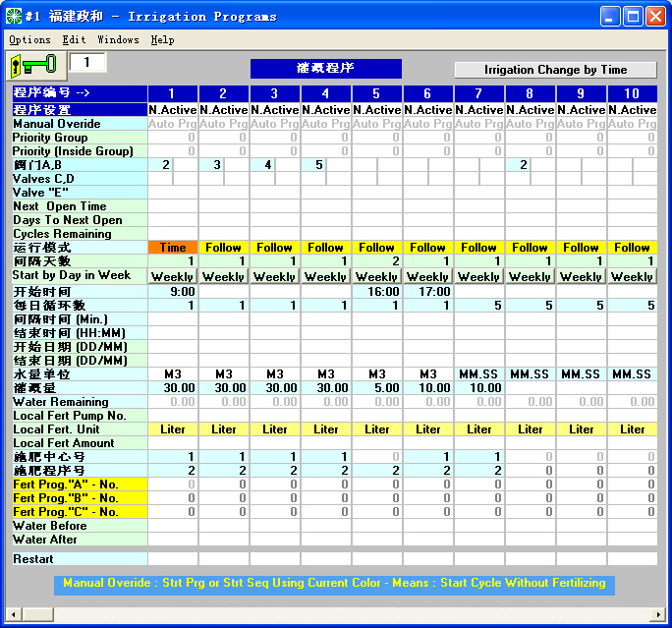Click program column header 6
Image resolution: width=672 pixels, height=628 pixels.
coord(428,93)
